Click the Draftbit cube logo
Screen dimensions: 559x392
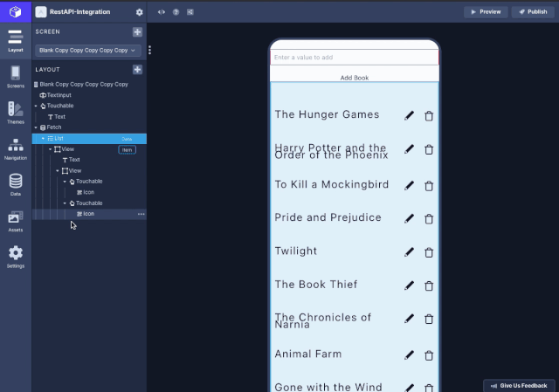(16, 11)
